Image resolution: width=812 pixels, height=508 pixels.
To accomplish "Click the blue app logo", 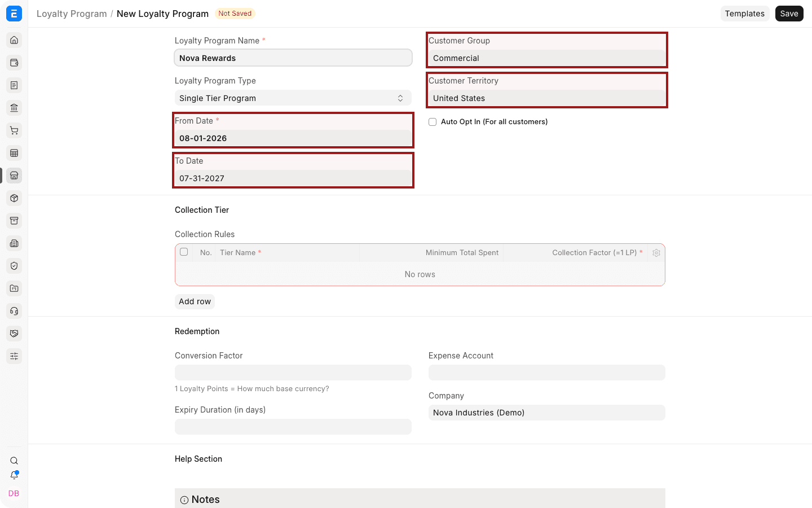I will pyautogui.click(x=14, y=14).
